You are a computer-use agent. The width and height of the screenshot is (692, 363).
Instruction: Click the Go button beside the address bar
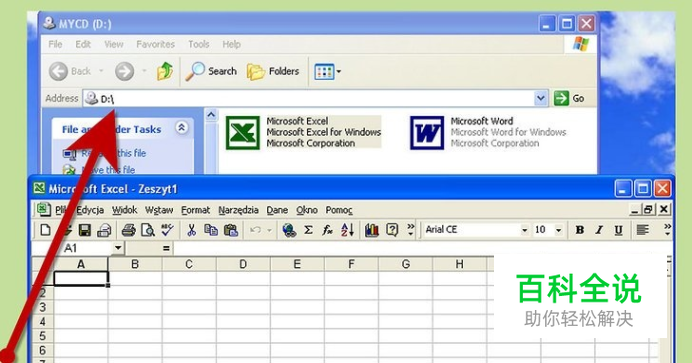coord(569,98)
